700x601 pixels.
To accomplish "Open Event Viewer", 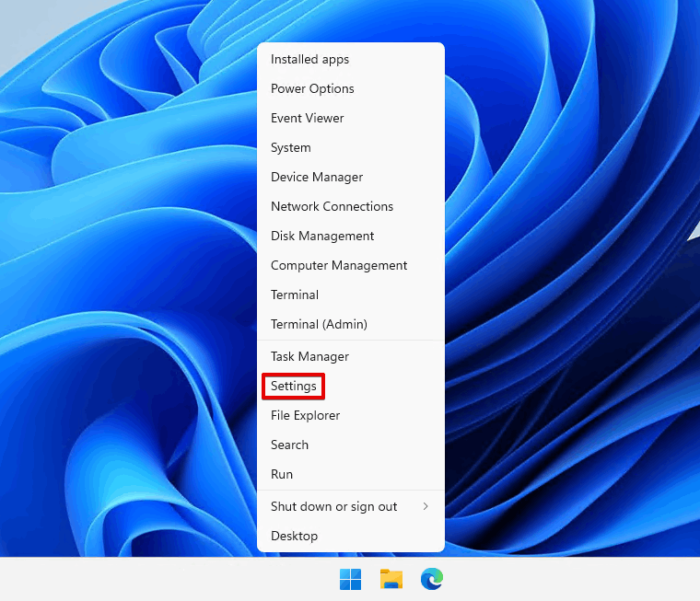I will pos(350,118).
